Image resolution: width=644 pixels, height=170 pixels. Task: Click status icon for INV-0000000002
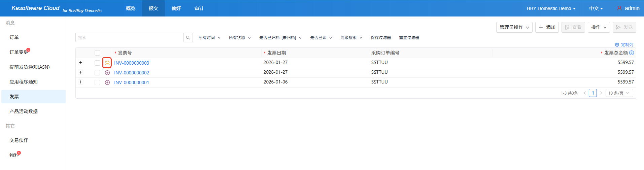[x=107, y=73]
